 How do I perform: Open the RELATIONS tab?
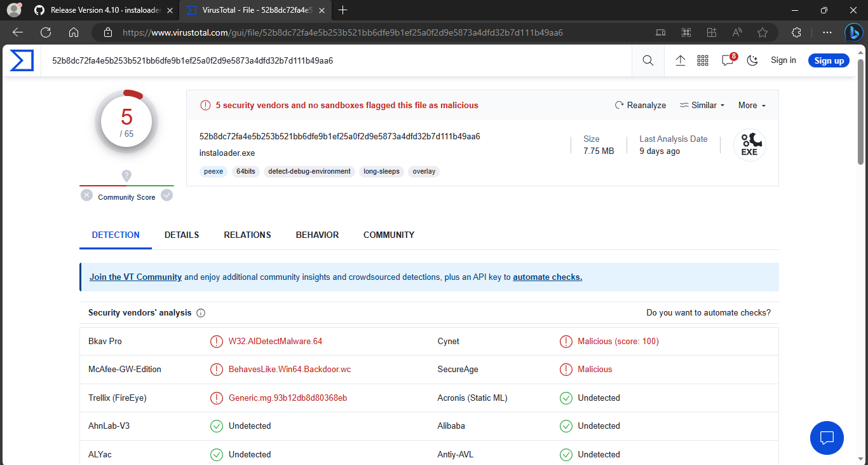(247, 235)
